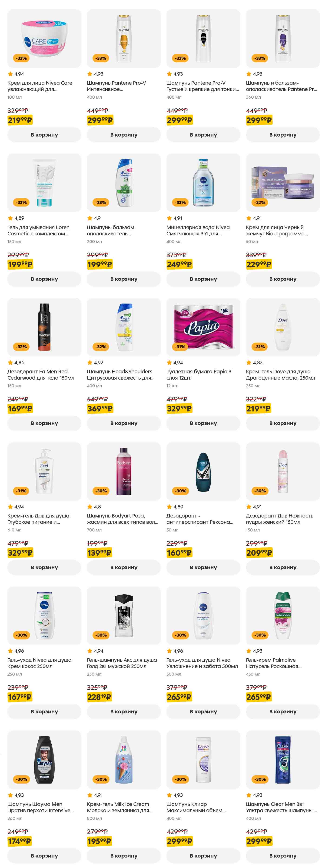Viewport: 332px width, 868px height.
Task: Click the star rating icon for Papia
Action: [169, 363]
